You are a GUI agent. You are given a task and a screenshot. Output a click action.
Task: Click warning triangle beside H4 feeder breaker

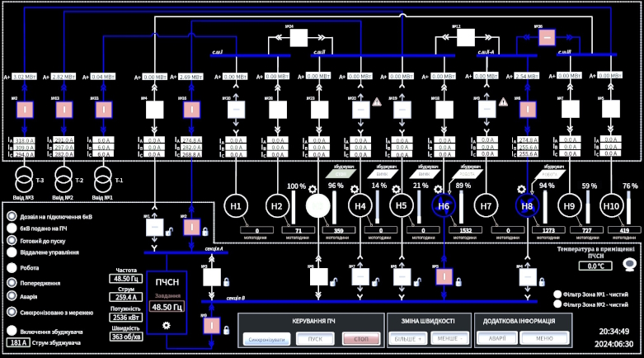point(377,102)
